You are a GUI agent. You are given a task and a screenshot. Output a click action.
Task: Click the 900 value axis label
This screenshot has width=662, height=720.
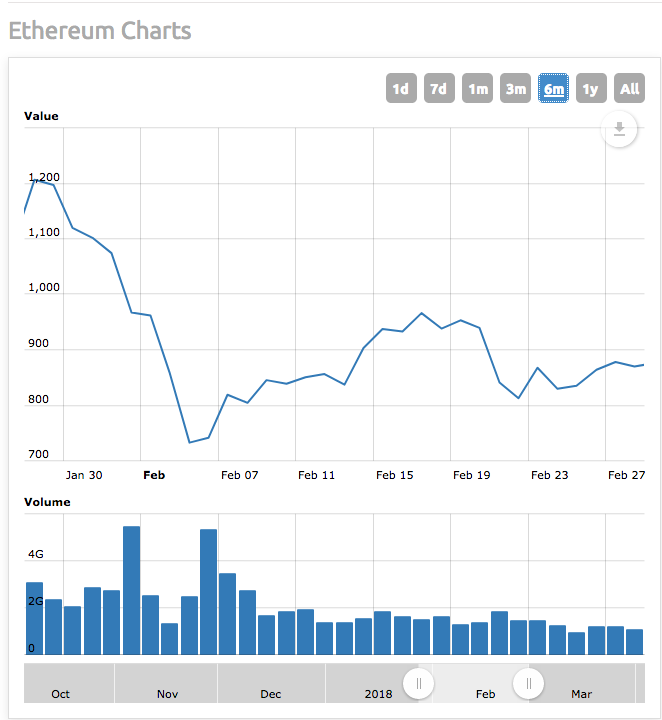point(39,343)
